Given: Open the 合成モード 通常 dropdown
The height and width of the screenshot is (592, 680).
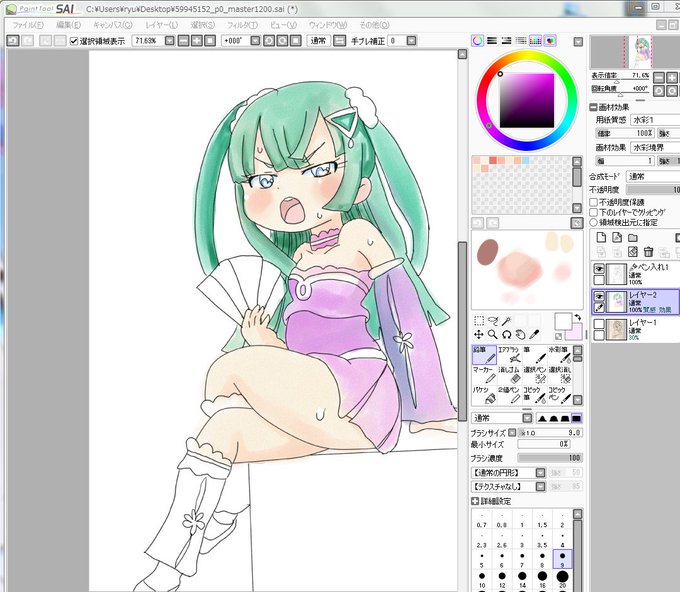Looking at the screenshot, I should pos(653,177).
